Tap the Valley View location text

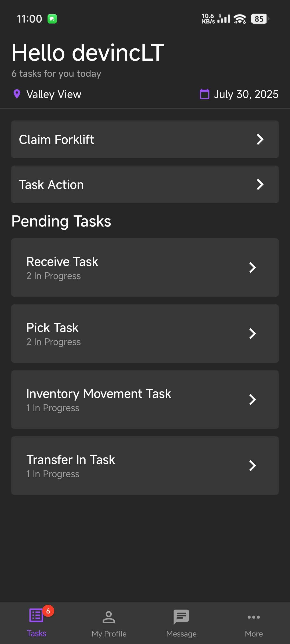[54, 94]
